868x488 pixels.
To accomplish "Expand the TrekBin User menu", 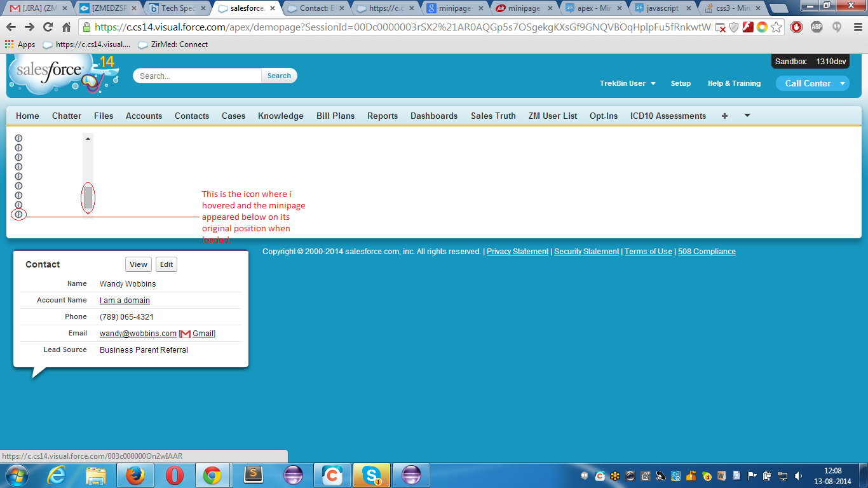I will point(628,83).
